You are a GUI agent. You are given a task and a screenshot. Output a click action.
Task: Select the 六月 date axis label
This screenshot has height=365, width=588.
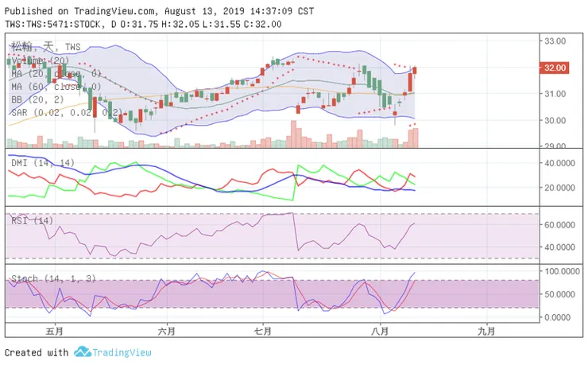coord(167,332)
